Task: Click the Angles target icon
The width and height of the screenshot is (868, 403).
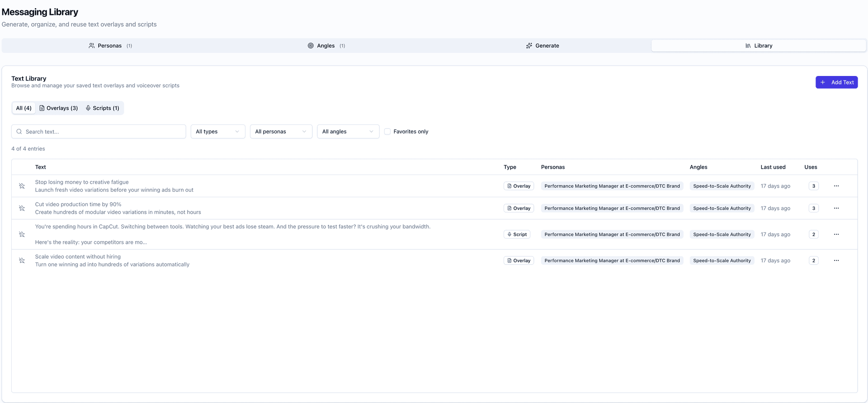Action: pos(311,46)
